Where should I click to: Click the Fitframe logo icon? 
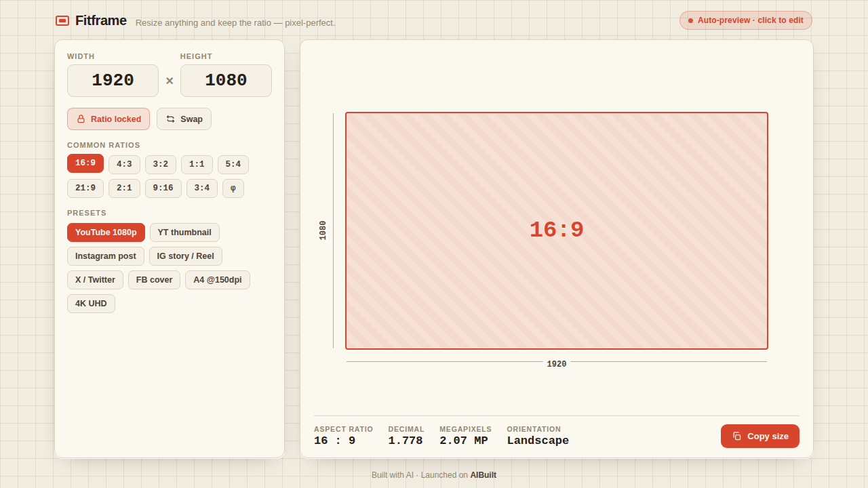pos(62,21)
